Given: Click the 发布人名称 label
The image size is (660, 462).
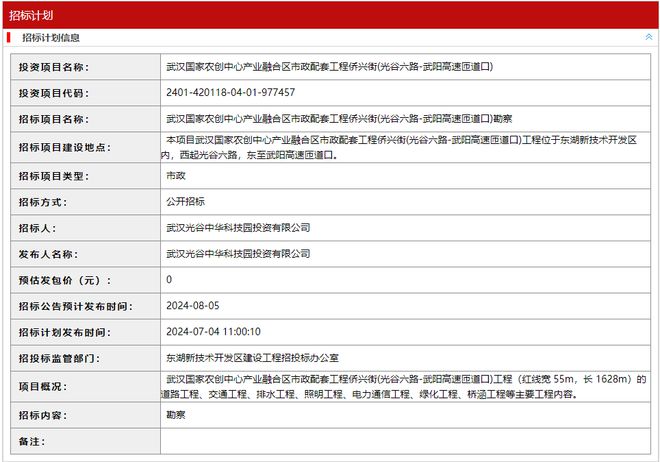Looking at the screenshot, I should pos(48,255).
